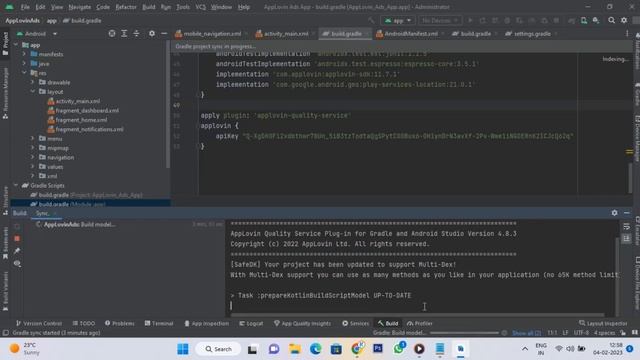
Task: Open the Navigate menu
Action: pos(80,7)
